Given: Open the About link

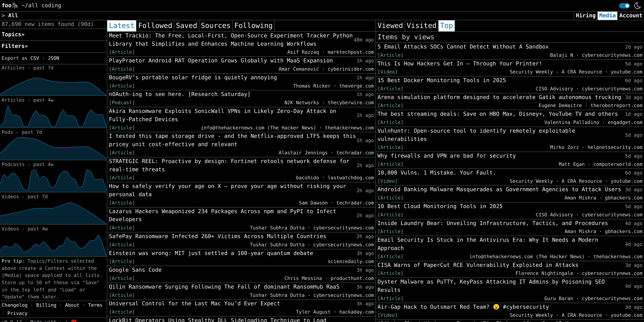Looking at the screenshot, I should [x=72, y=305].
